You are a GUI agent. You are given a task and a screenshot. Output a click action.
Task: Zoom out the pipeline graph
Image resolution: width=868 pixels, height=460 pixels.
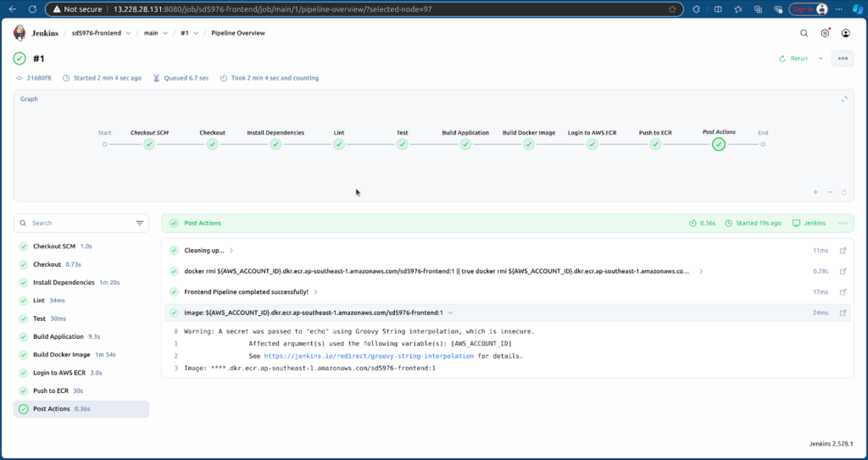(830, 192)
